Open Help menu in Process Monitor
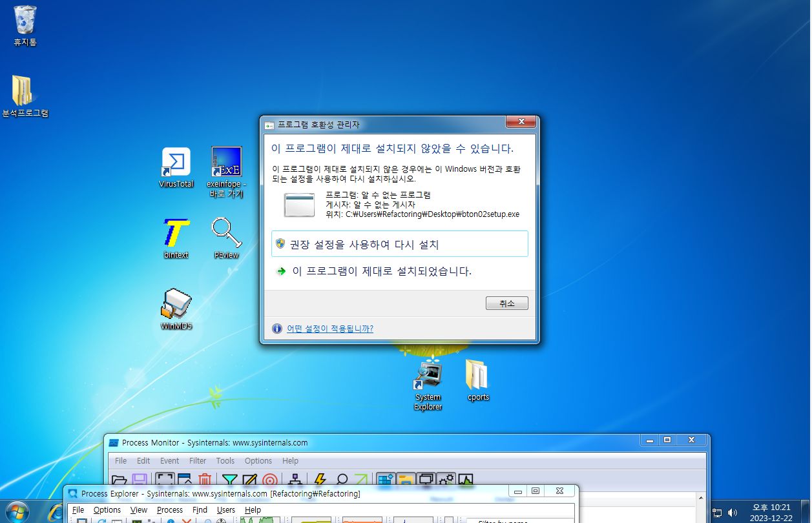 [291, 460]
